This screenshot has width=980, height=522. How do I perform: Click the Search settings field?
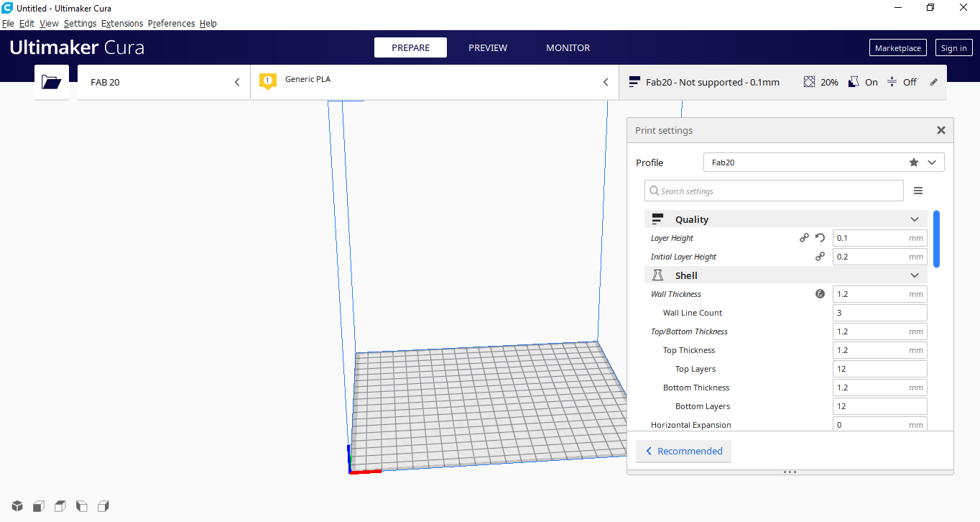click(x=774, y=191)
